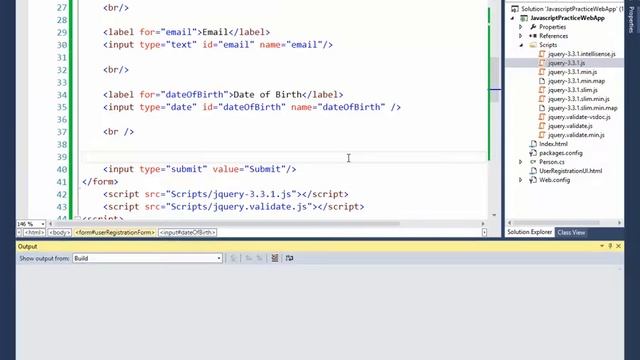Open packages.config file

pos(561,153)
